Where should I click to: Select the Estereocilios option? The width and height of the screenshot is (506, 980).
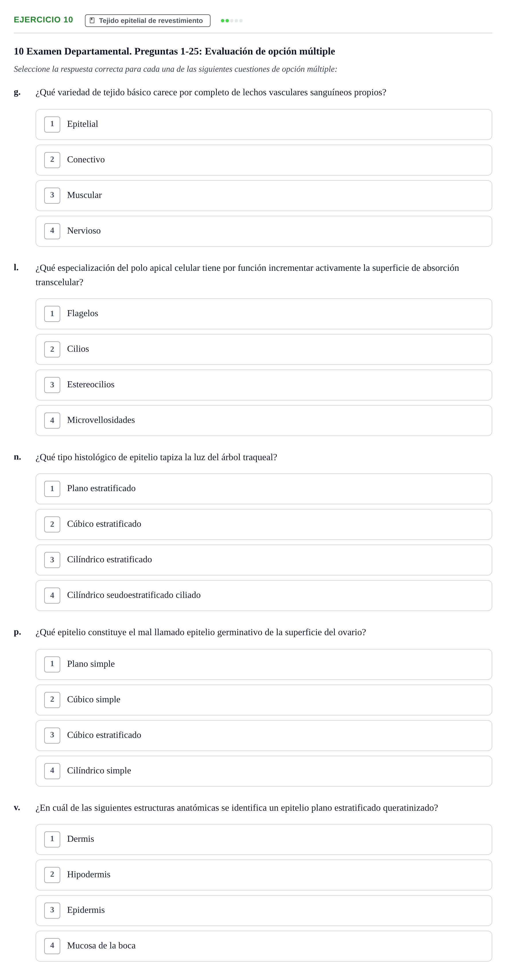pyautogui.click(x=264, y=385)
